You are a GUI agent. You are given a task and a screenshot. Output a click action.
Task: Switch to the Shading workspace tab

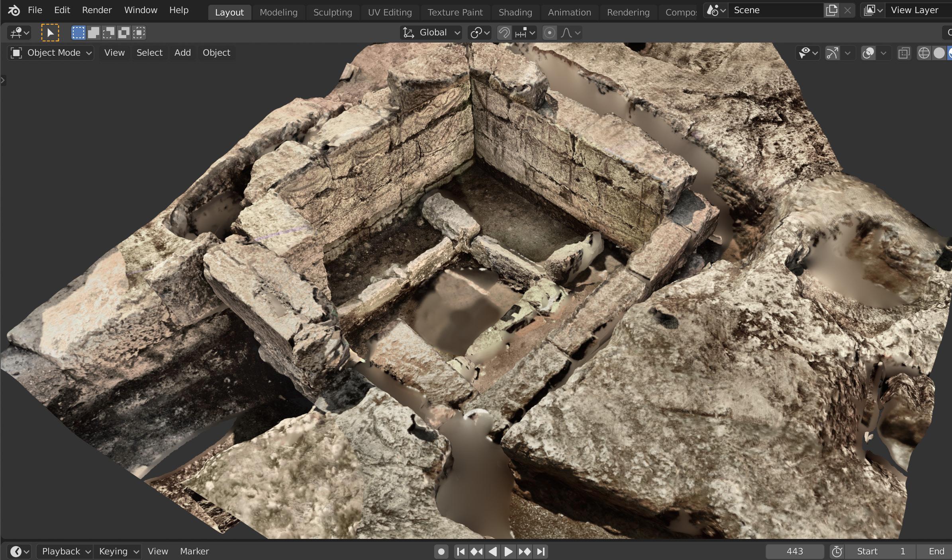[x=515, y=12]
